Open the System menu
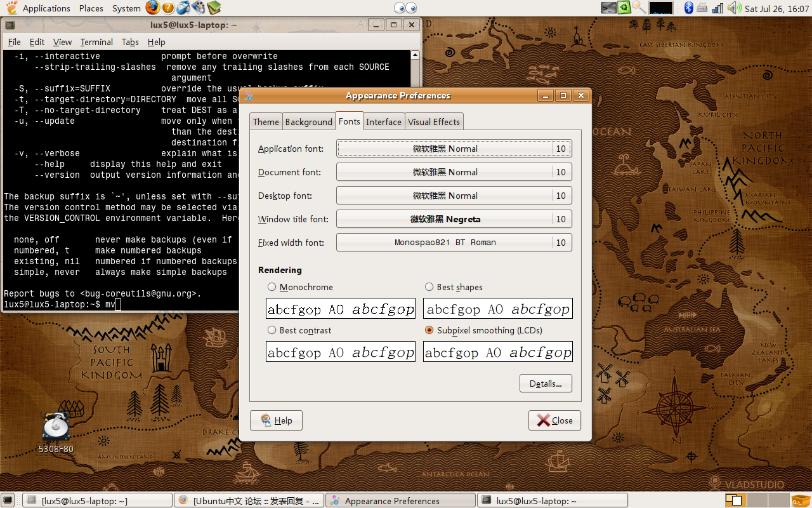This screenshot has width=812, height=508. 126,8
